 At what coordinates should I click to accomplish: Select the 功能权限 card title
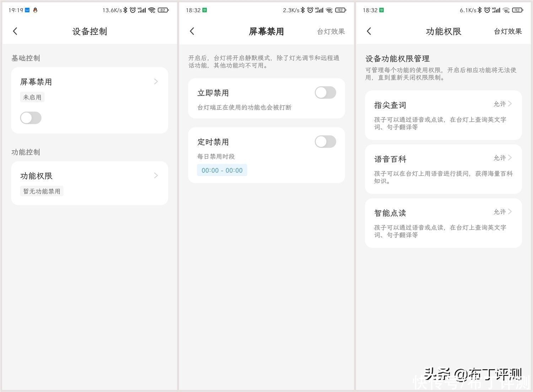36,176
